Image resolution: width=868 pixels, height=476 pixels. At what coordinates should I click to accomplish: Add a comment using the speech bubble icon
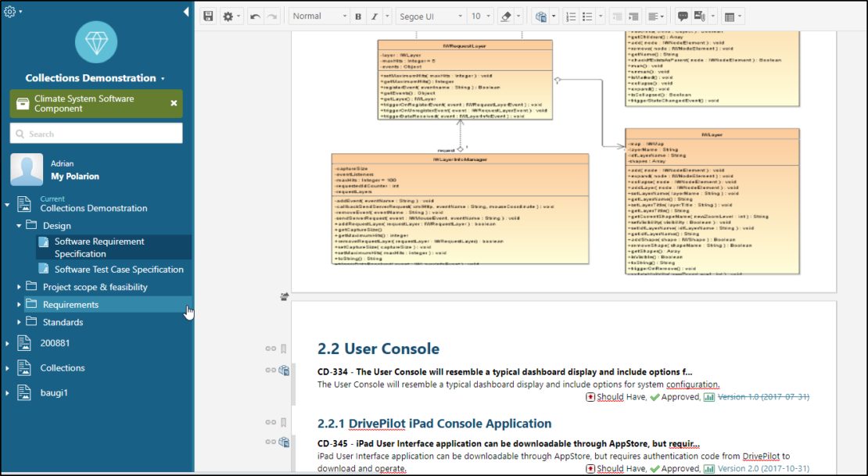(x=682, y=16)
